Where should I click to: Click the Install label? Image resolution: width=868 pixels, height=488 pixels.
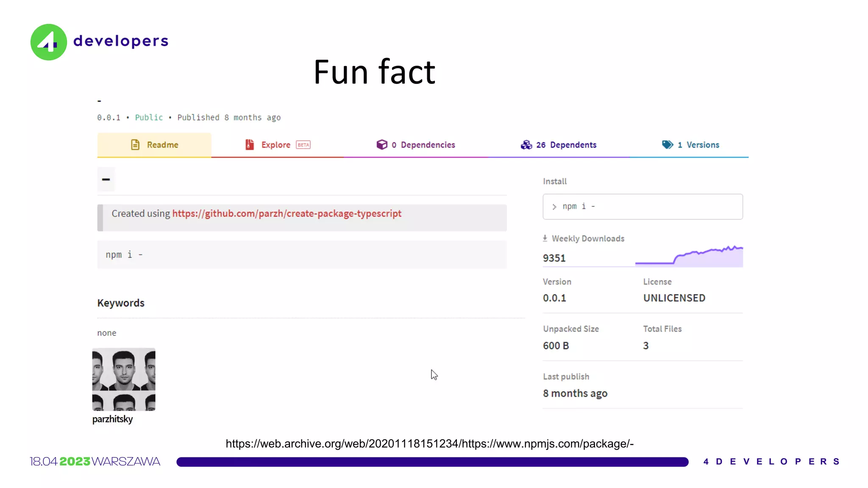coord(555,181)
